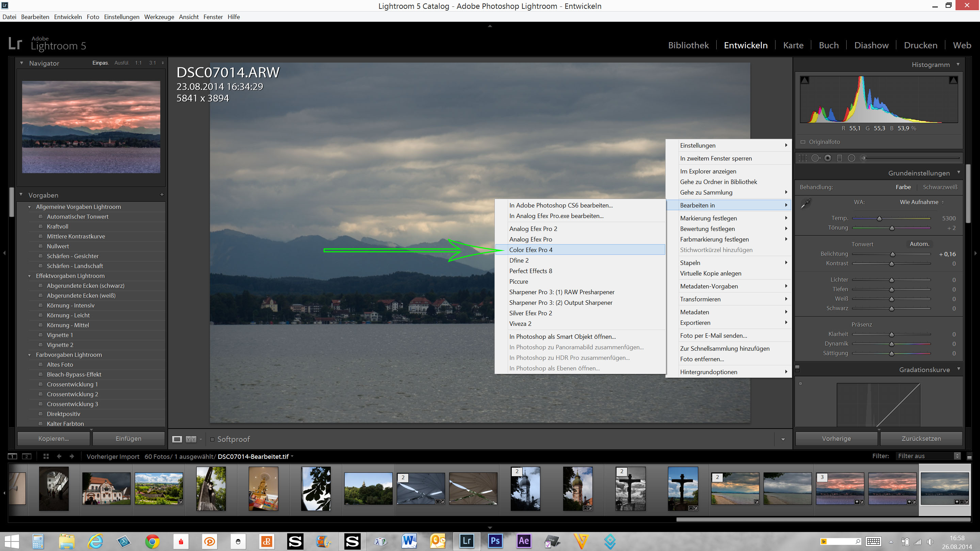The height and width of the screenshot is (551, 980).
Task: Toggle the filter switch next to Filter aus
Action: tap(969, 456)
